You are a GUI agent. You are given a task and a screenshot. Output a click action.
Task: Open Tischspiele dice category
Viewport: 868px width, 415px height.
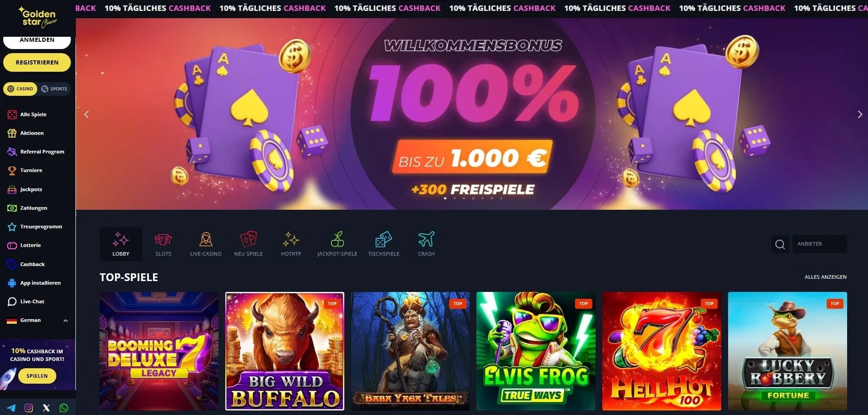pyautogui.click(x=384, y=244)
